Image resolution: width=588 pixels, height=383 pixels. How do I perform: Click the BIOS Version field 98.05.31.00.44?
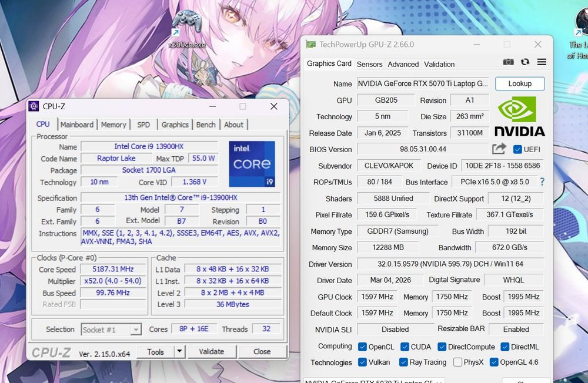pos(423,149)
